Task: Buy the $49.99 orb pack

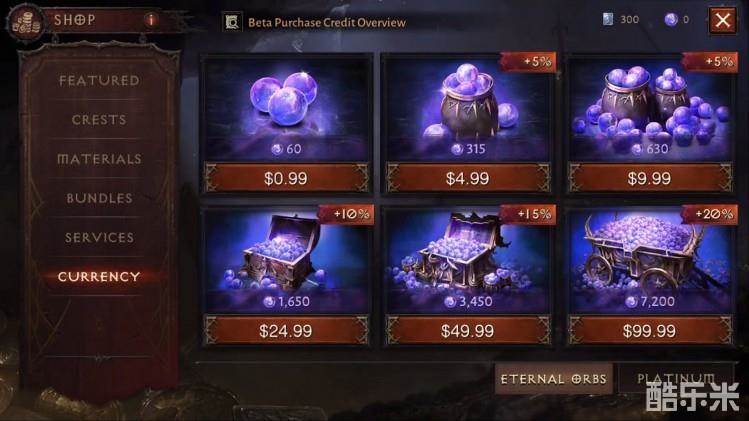Action: [x=468, y=331]
